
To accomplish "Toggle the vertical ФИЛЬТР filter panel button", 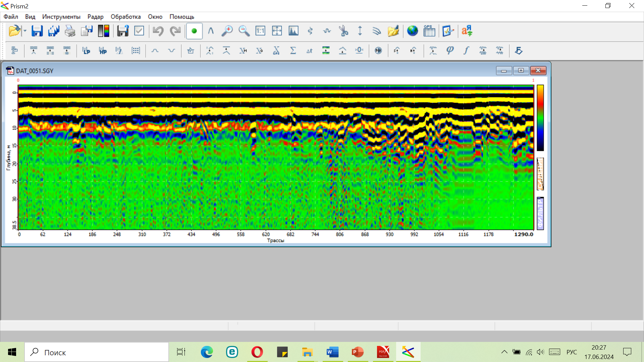I will point(540,214).
